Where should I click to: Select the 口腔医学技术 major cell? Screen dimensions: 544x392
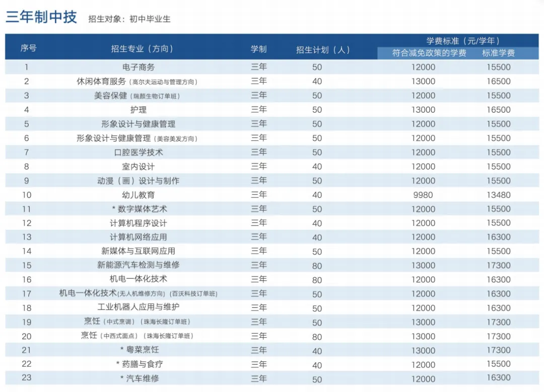139,152
